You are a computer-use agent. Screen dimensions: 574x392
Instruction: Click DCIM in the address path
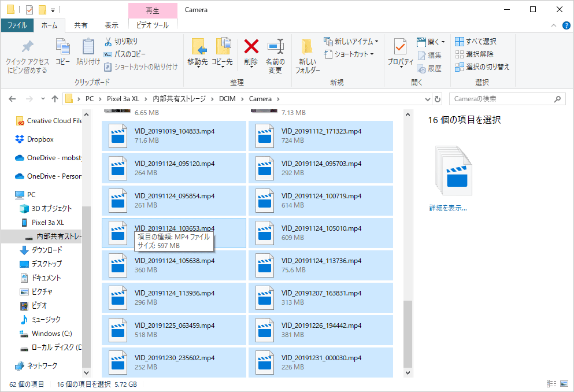click(x=227, y=99)
